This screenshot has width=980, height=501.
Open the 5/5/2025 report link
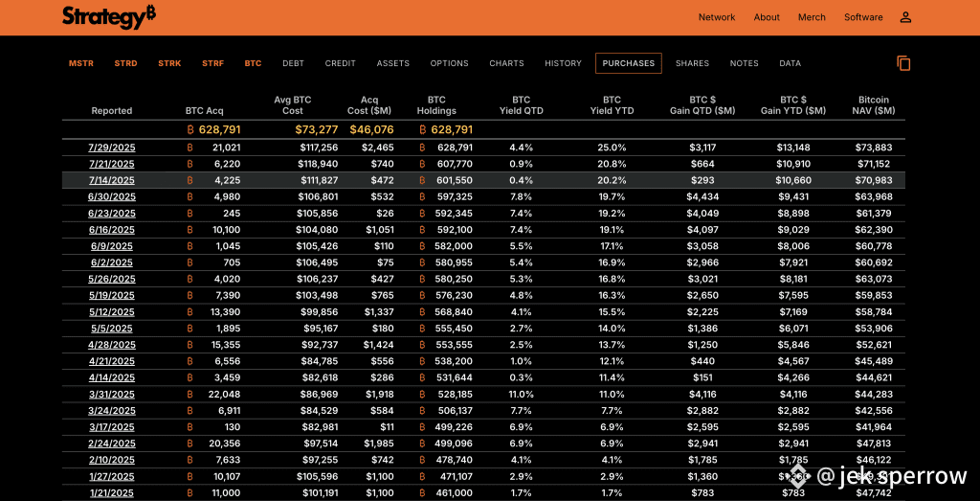pos(112,329)
